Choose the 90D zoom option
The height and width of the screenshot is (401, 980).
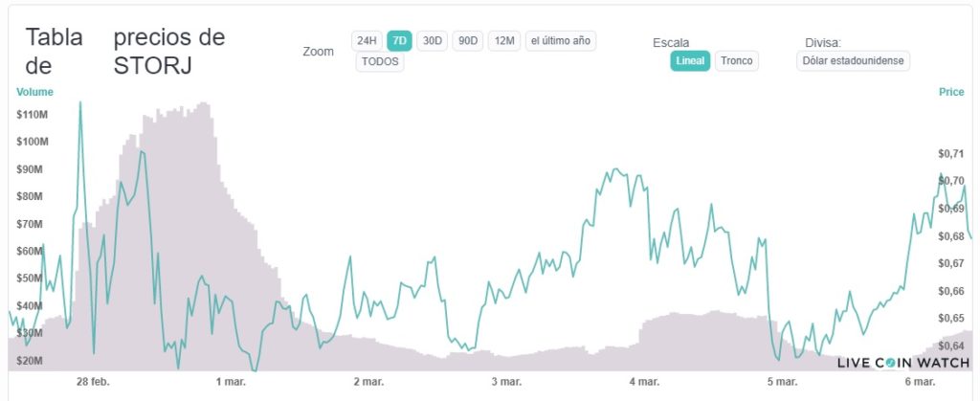[468, 40]
